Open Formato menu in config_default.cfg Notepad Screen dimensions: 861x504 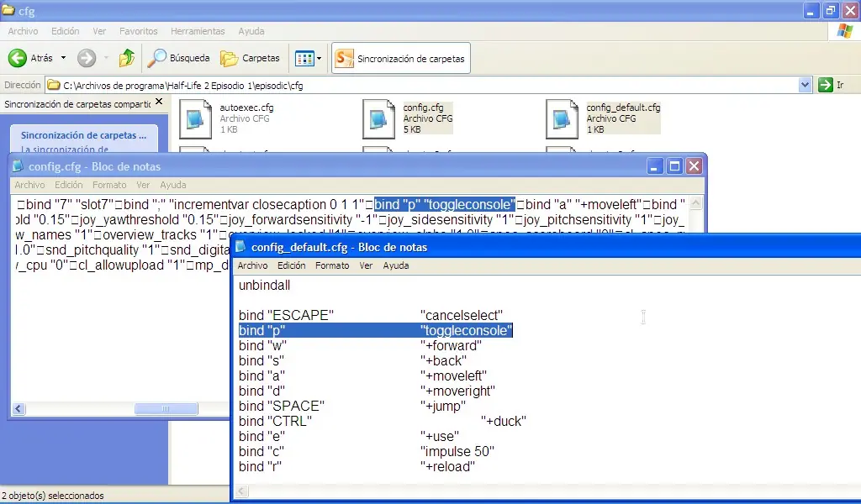[x=332, y=265]
